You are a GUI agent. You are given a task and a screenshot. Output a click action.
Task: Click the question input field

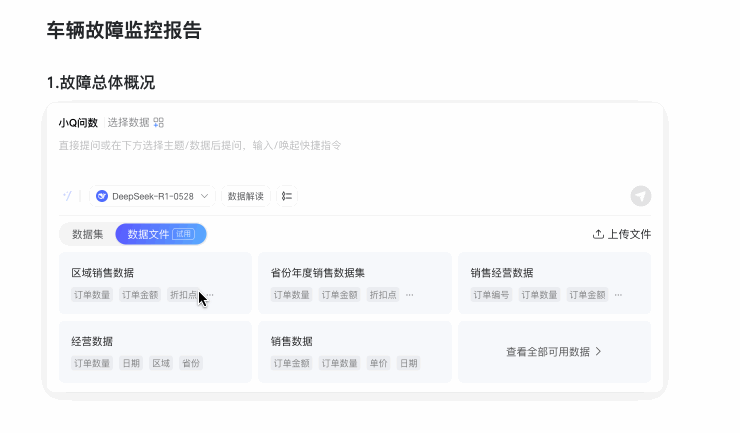point(354,153)
